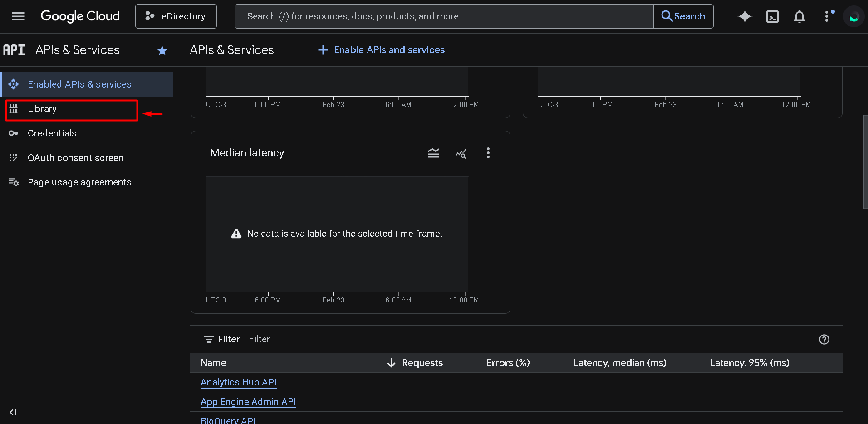Open the table help question-mark icon

click(x=824, y=339)
